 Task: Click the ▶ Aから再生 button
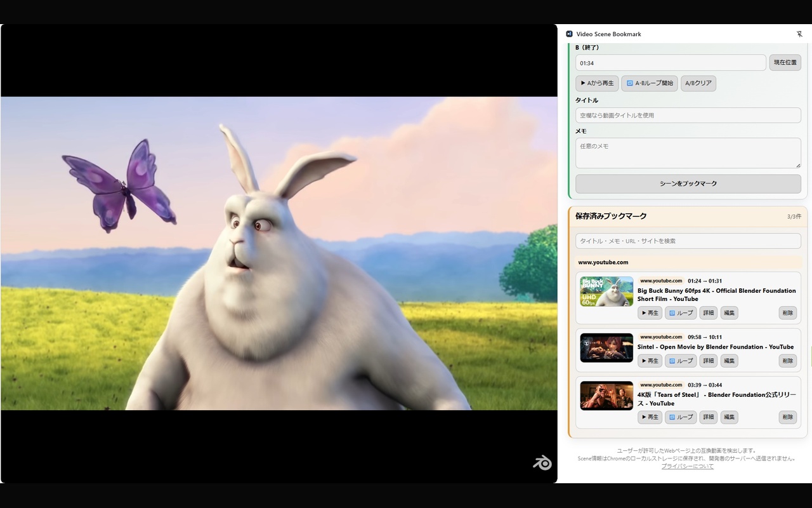point(597,83)
